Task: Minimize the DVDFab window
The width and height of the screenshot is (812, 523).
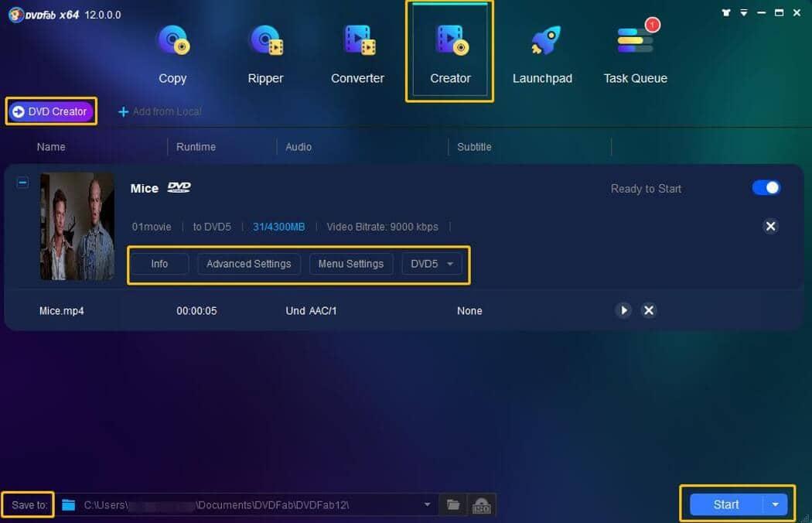Action: 761,13
